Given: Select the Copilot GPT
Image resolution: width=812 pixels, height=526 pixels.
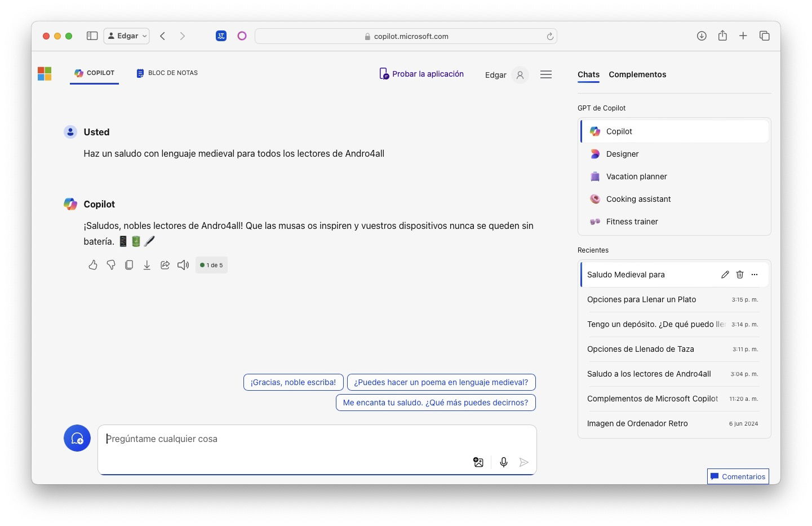Looking at the screenshot, I should click(675, 131).
